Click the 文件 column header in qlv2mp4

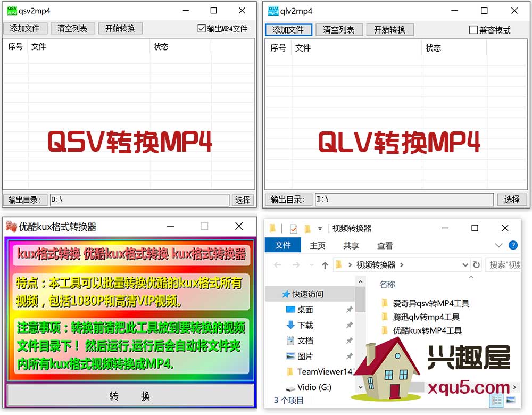point(356,48)
